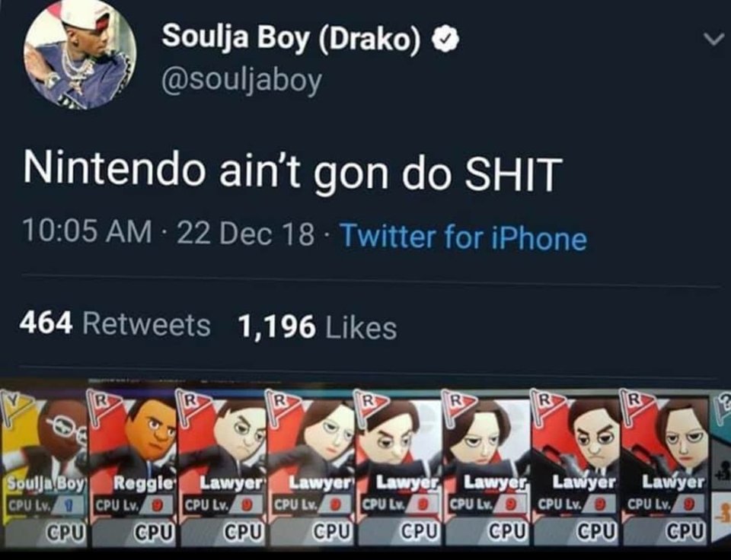Adjust CPU Lv. of Reggie

click(x=134, y=504)
